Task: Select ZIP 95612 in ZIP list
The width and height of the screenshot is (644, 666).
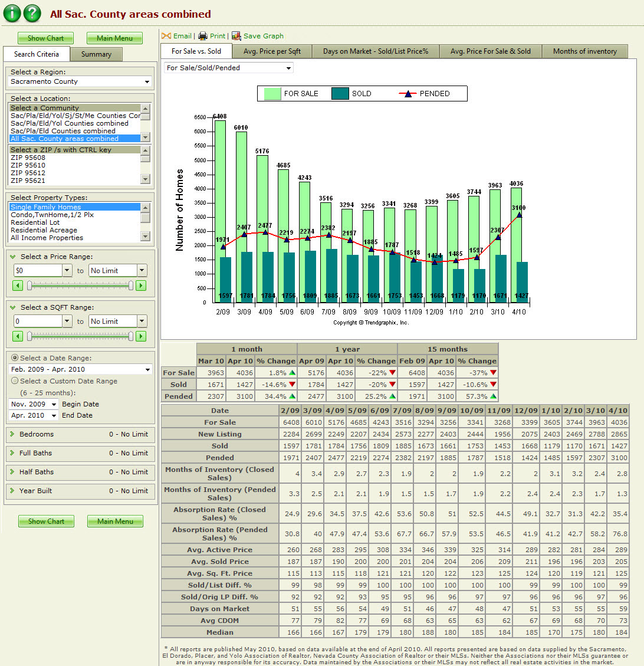Action: click(75, 173)
